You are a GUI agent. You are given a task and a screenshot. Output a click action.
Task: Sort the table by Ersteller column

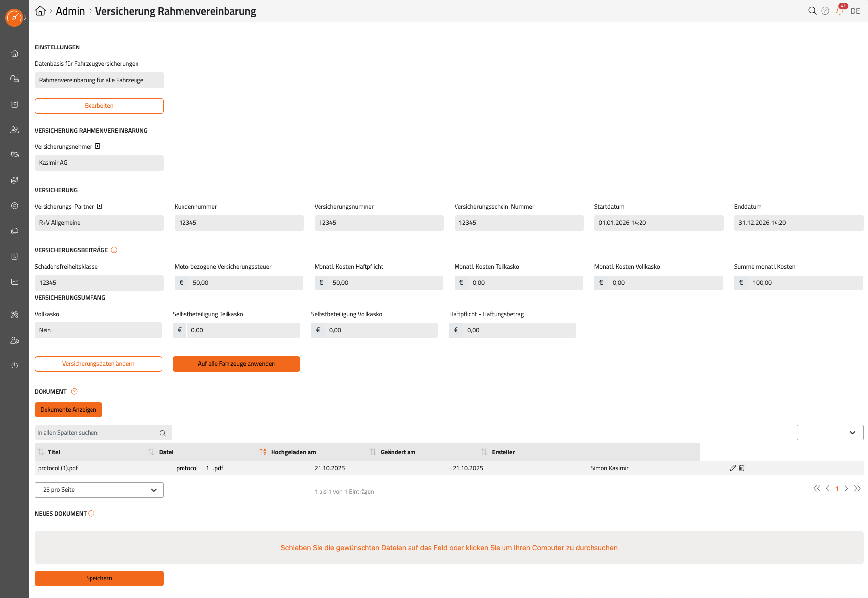click(484, 452)
